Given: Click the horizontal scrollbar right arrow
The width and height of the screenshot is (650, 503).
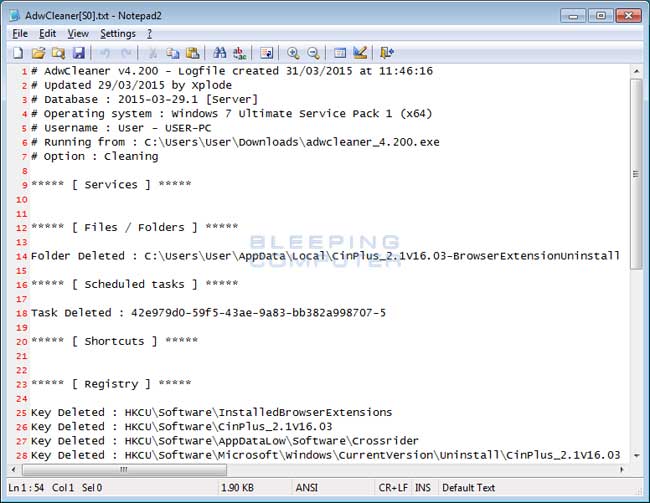Looking at the screenshot, I should point(621,468).
